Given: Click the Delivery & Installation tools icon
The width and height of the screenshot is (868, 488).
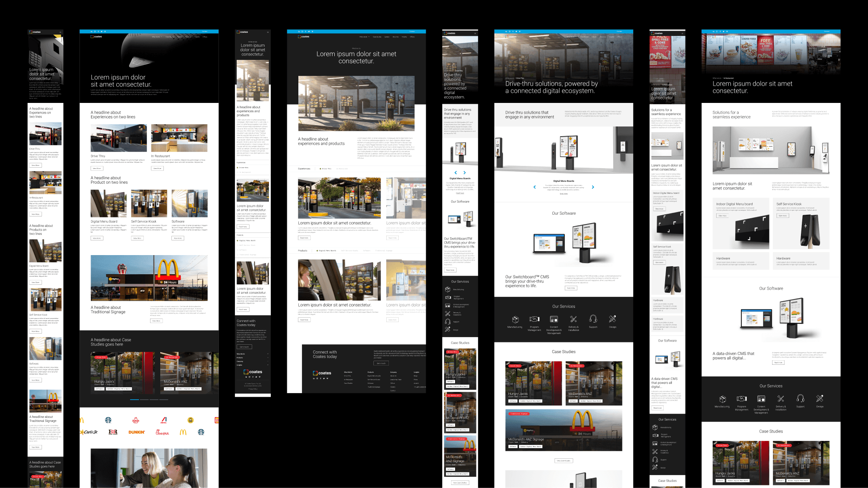Looking at the screenshot, I should 573,319.
